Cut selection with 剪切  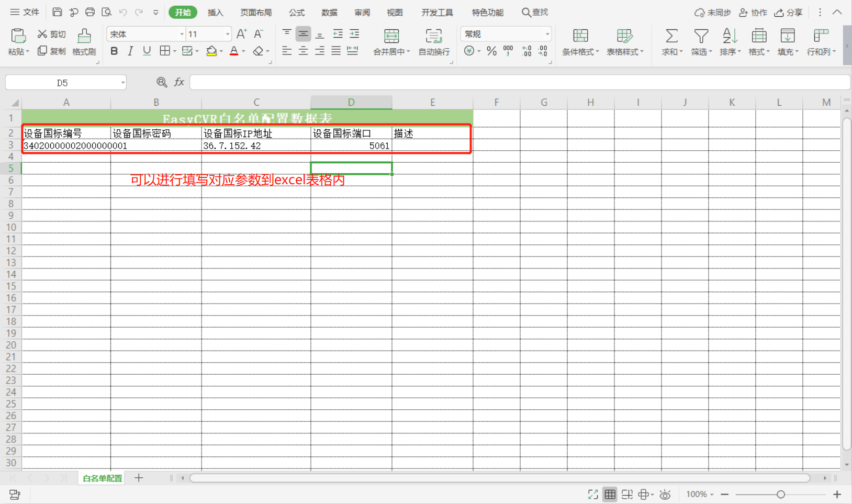pyautogui.click(x=51, y=34)
